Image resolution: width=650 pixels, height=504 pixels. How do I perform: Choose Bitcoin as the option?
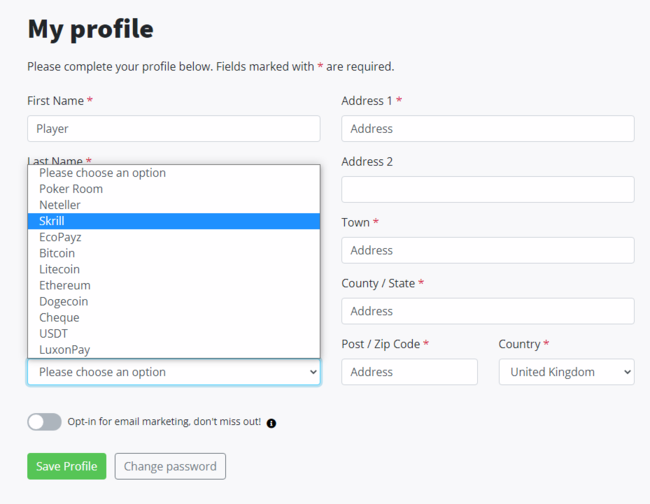174,253
